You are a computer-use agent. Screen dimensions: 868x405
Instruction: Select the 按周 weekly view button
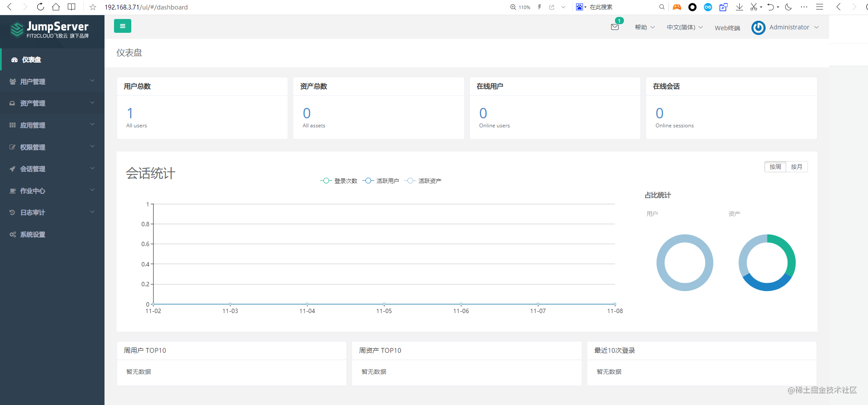(775, 167)
